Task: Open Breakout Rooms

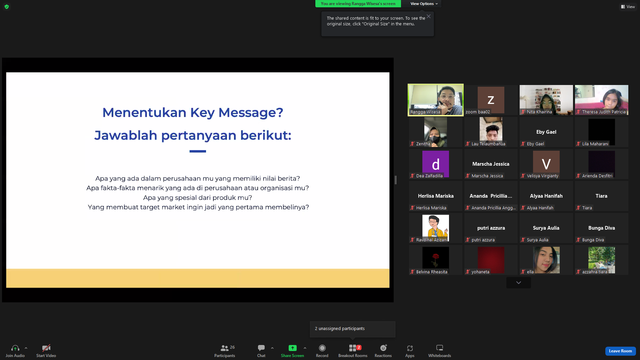Action: (x=353, y=350)
